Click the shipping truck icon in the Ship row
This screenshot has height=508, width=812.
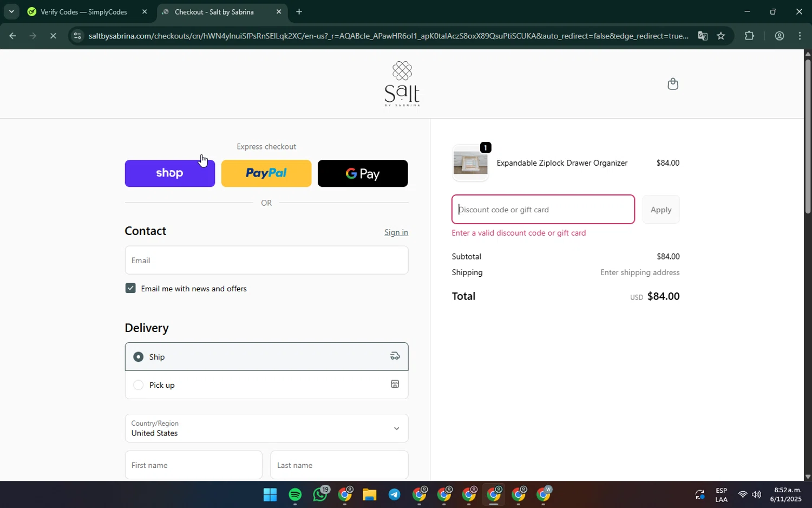coord(395,356)
